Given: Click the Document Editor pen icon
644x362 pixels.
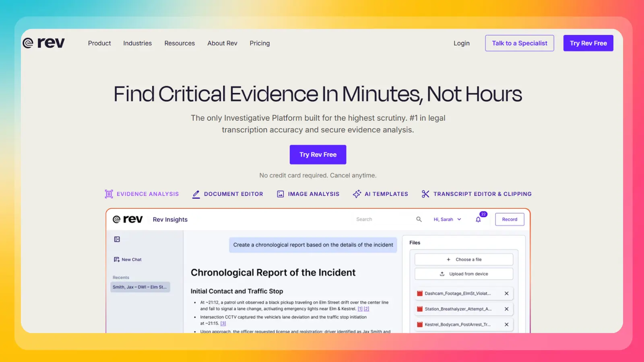Looking at the screenshot, I should (x=196, y=194).
